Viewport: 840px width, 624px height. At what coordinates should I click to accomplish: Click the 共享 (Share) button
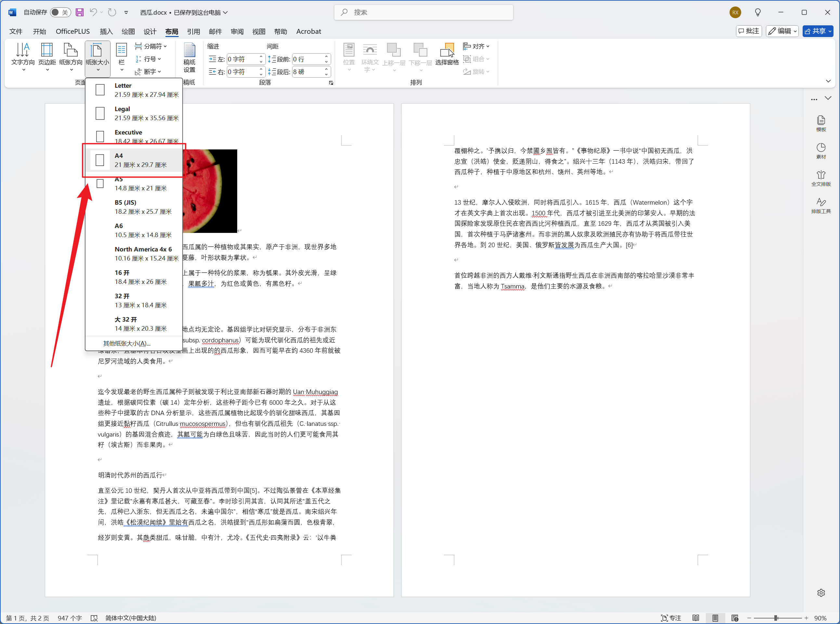tap(818, 31)
